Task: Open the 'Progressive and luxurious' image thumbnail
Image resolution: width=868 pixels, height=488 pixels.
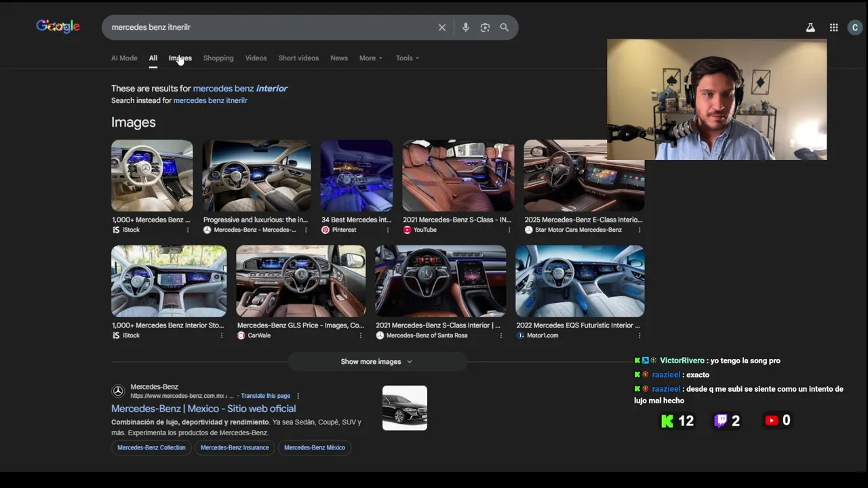Action: point(257,176)
